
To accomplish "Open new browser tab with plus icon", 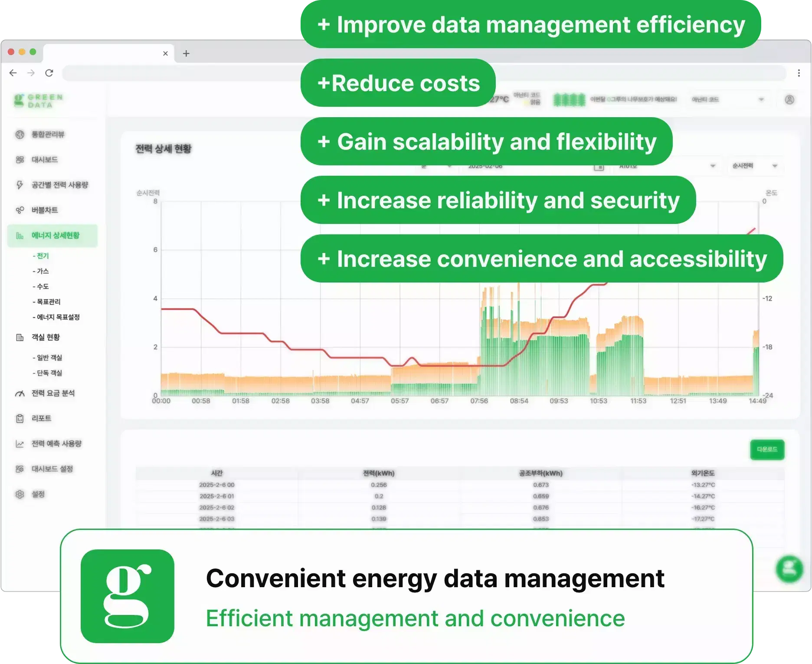I will 186,53.
